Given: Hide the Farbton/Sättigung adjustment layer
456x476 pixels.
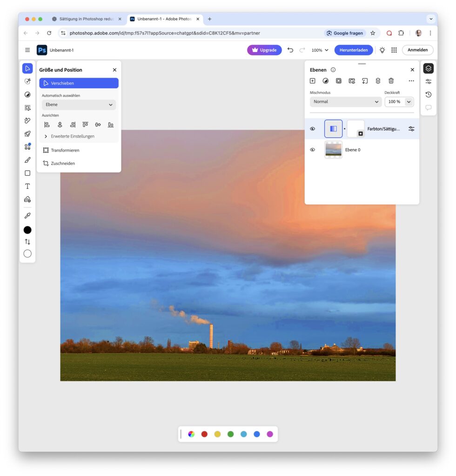Looking at the screenshot, I should (x=313, y=129).
